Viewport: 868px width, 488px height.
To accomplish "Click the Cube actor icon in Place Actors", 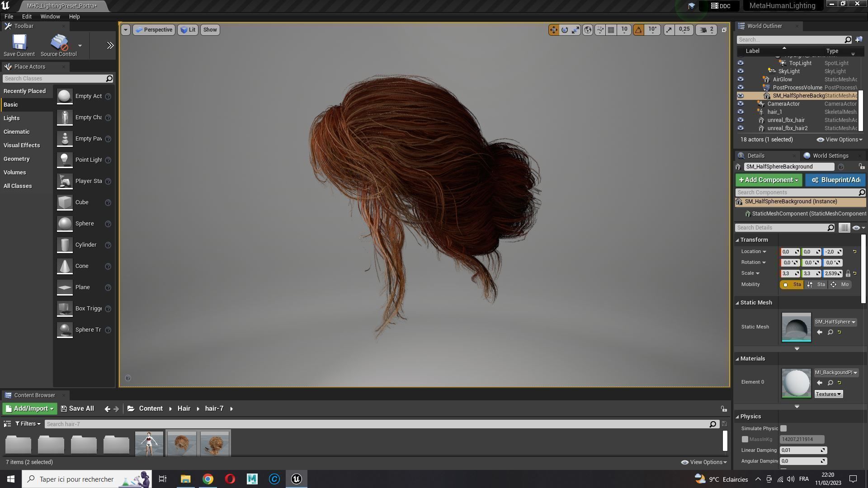I will [65, 202].
